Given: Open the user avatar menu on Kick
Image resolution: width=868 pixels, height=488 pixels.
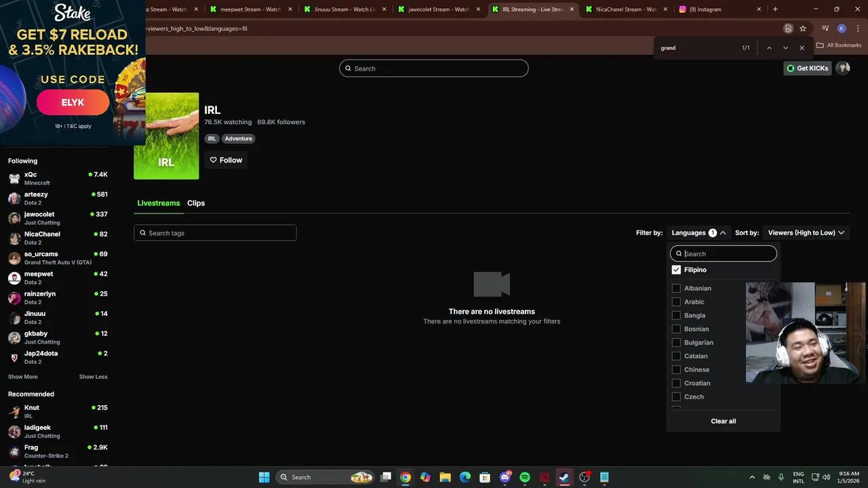Looking at the screenshot, I should pyautogui.click(x=843, y=68).
